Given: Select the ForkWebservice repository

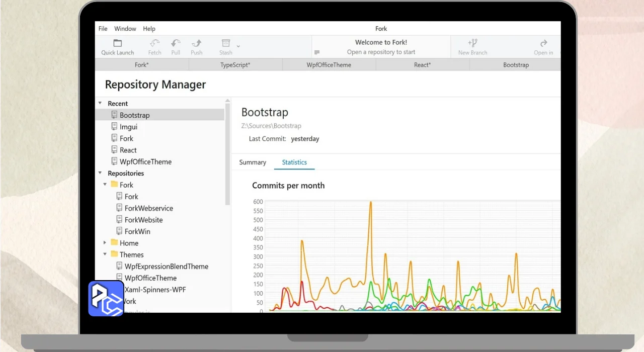Looking at the screenshot, I should click(x=148, y=208).
